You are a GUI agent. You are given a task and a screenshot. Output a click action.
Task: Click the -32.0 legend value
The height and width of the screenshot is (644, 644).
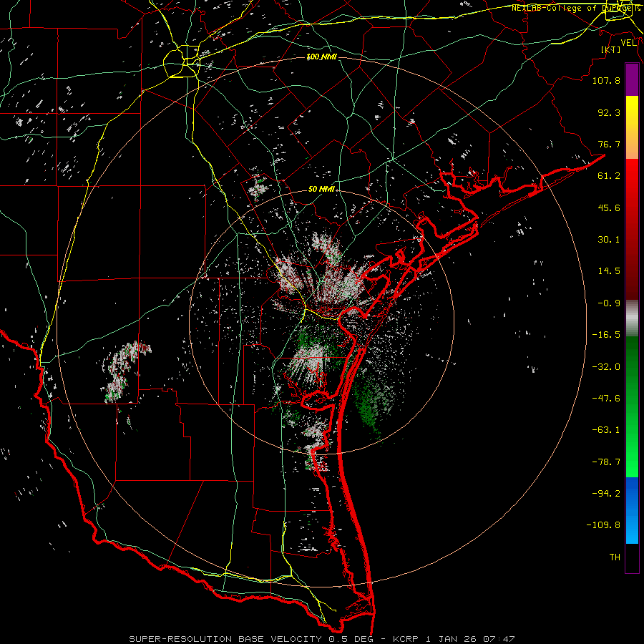tap(606, 367)
